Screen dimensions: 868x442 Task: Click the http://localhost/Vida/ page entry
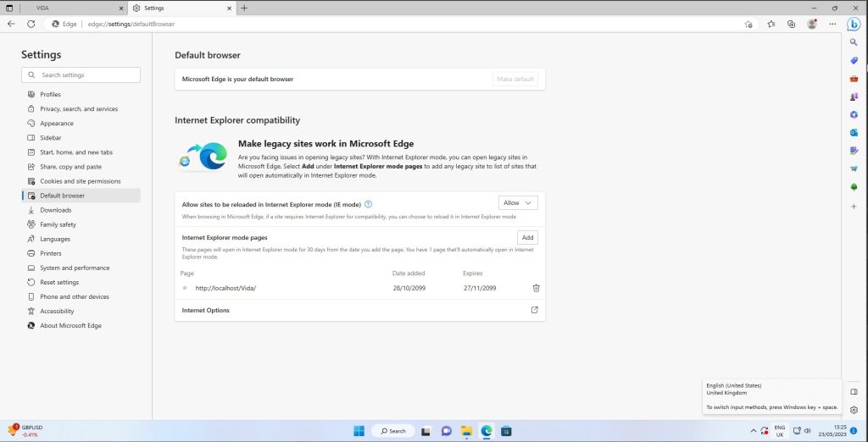[x=225, y=288]
